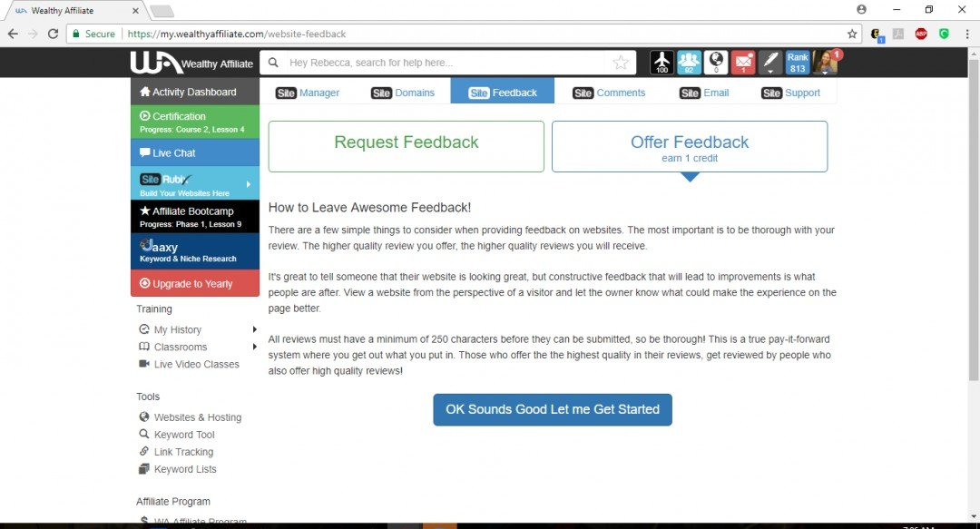Click the browser back arrow
980x529 pixels.
pyautogui.click(x=13, y=34)
